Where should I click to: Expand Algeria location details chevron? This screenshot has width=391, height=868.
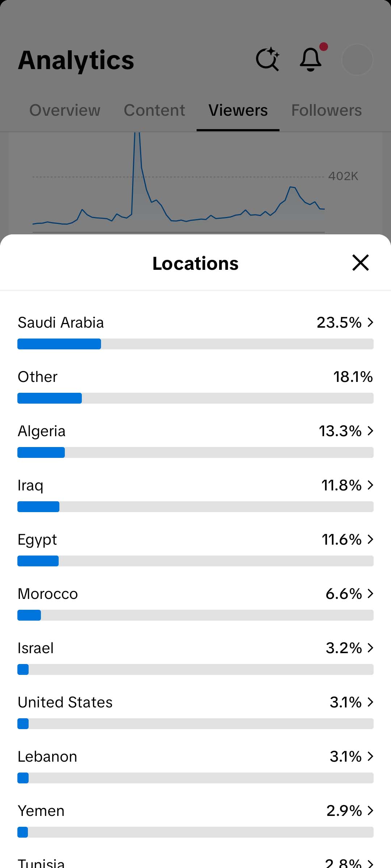coord(370,431)
